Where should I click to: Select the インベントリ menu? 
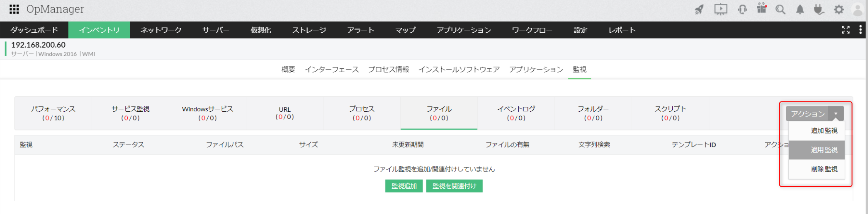click(99, 30)
